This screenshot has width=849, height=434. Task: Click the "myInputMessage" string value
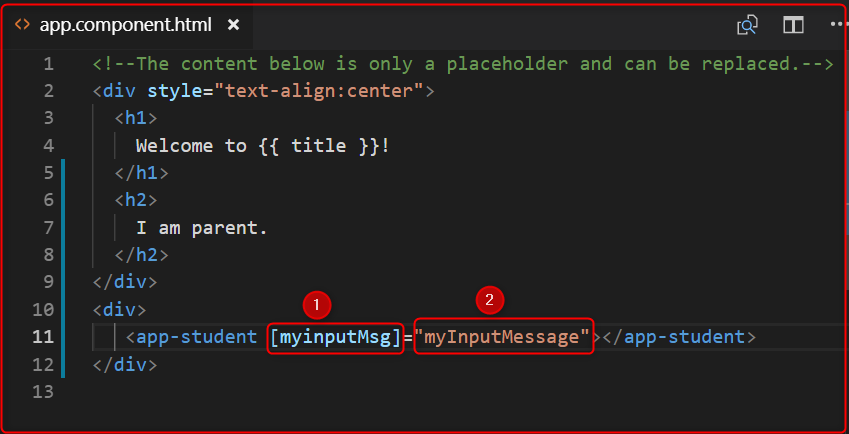(504, 337)
